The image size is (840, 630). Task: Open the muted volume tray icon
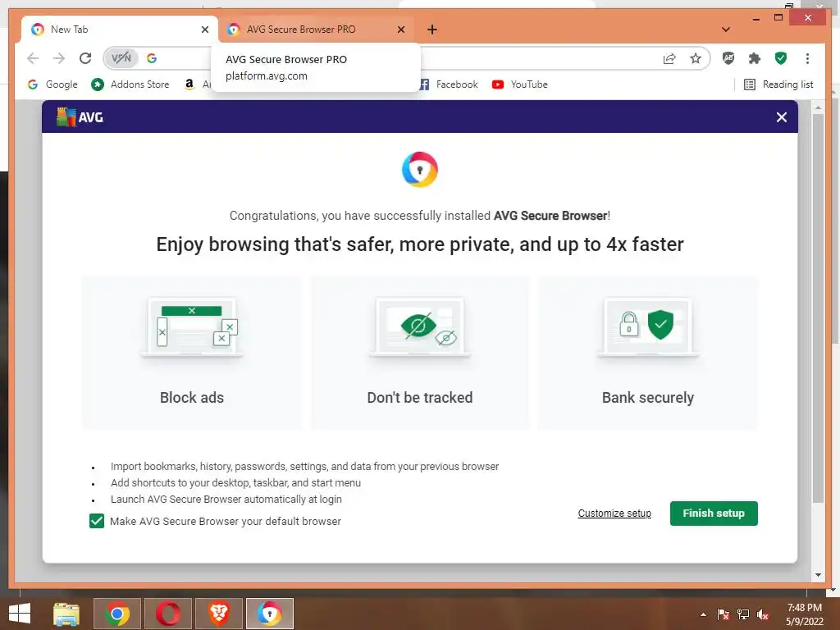tap(763, 614)
